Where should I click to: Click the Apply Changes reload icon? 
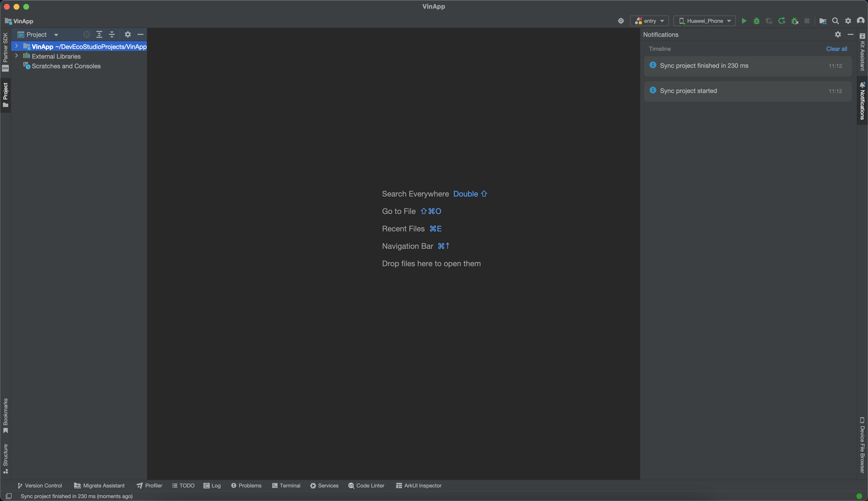pos(782,21)
